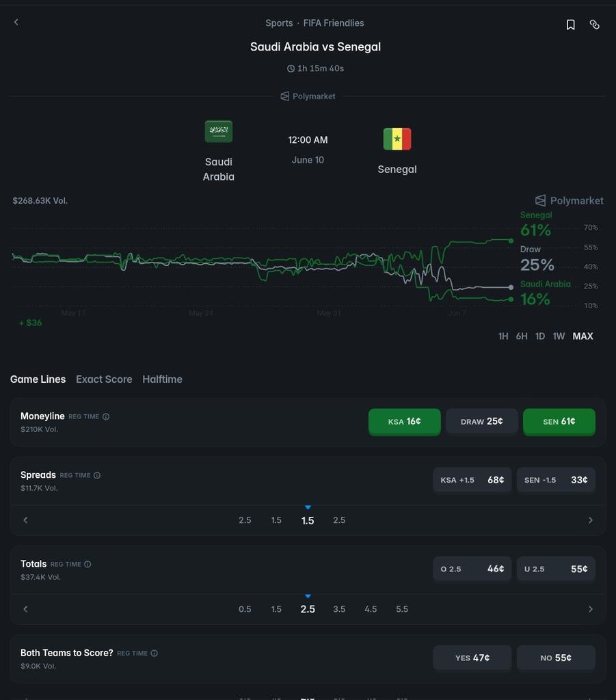Set totals line to 1.5

[x=276, y=609]
